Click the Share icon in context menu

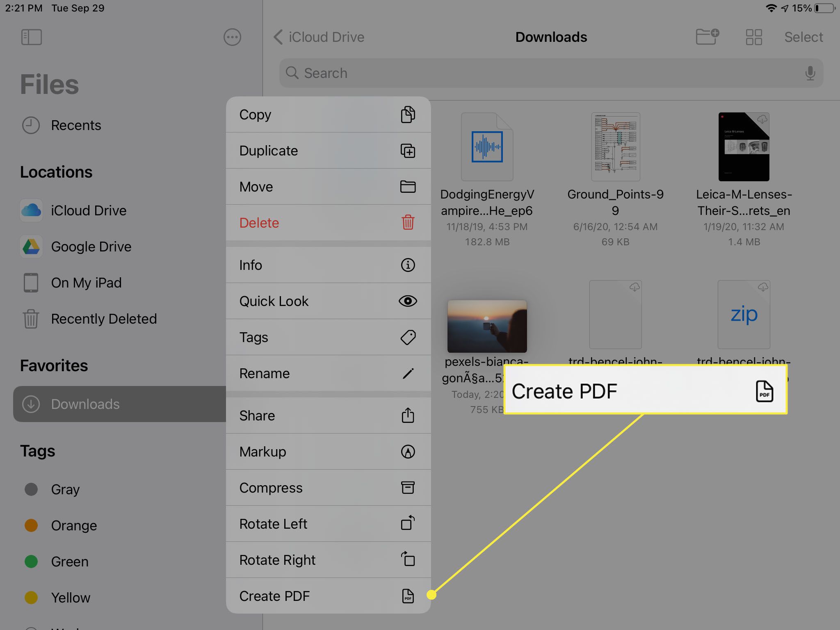(408, 415)
